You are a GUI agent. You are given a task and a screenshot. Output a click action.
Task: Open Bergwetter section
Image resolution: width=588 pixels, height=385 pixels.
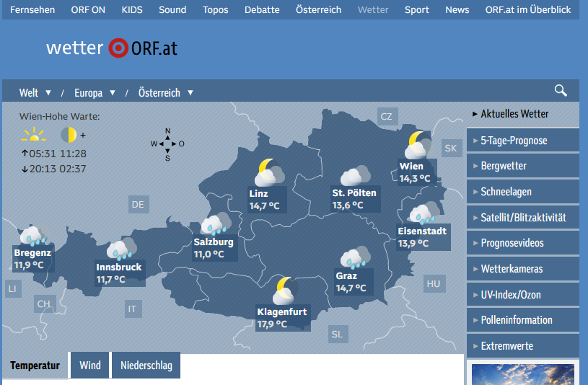coord(523,166)
